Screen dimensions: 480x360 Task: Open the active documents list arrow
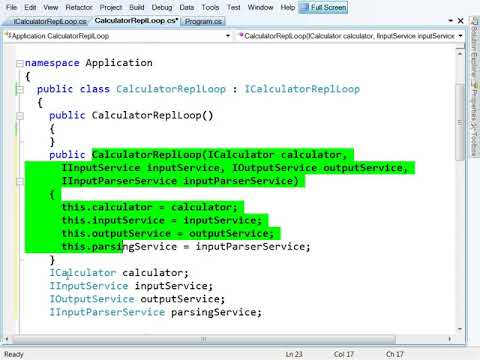[x=451, y=21]
